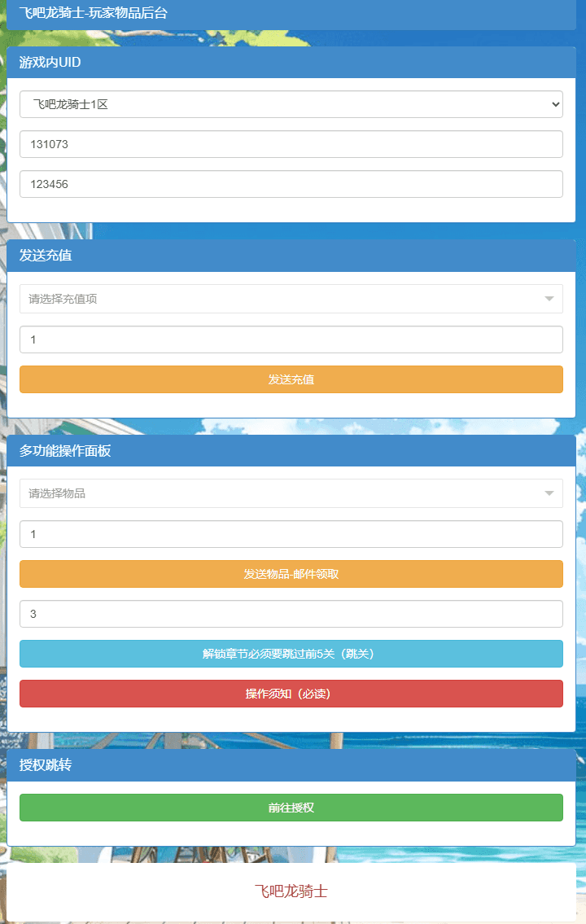The image size is (586, 924).
Task: Click the 发送充值 panel heading
Action: pyautogui.click(x=46, y=255)
